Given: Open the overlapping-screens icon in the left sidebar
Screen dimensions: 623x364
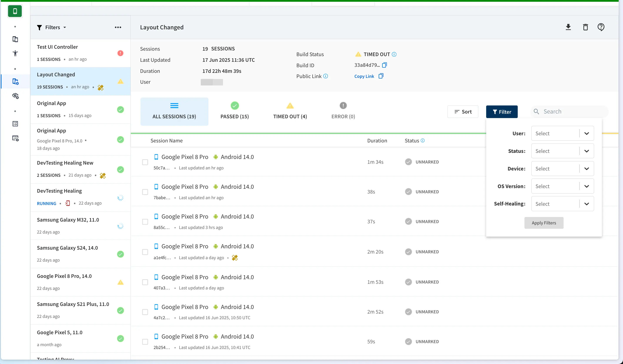Looking at the screenshot, I should (x=15, y=39).
